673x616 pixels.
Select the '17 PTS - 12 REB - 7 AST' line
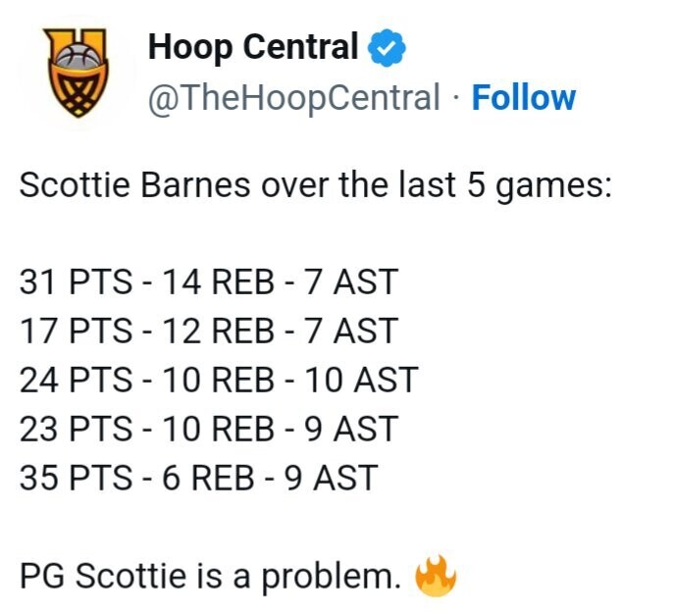click(208, 332)
